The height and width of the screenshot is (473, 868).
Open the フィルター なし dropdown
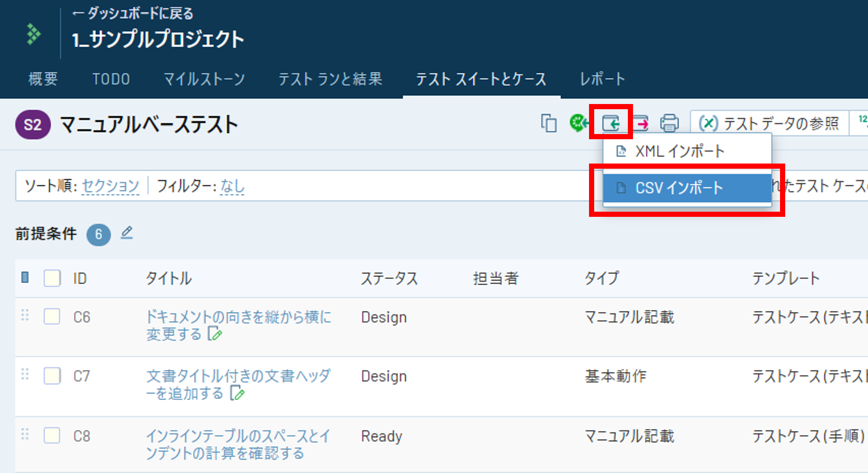point(232,186)
